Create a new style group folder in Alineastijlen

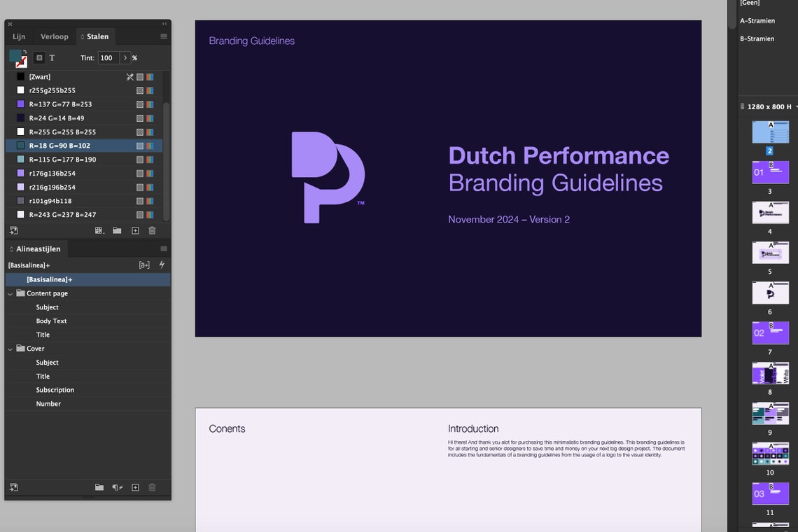pos(99,487)
